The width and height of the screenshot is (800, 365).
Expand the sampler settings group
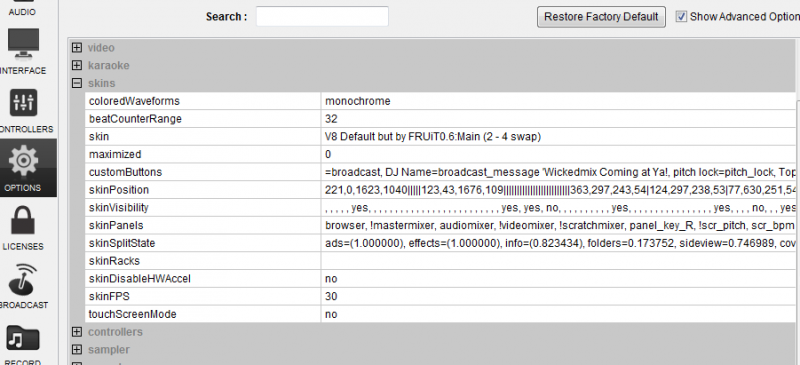click(77, 350)
